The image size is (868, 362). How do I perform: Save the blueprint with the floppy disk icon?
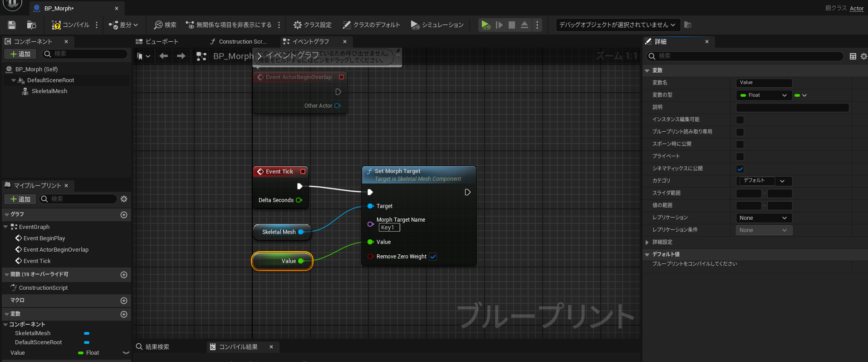[12, 25]
